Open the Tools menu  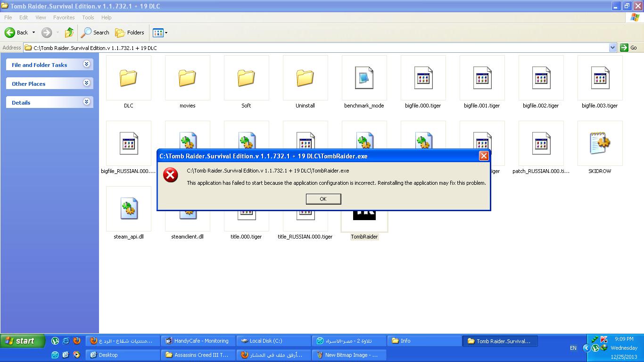88,17
